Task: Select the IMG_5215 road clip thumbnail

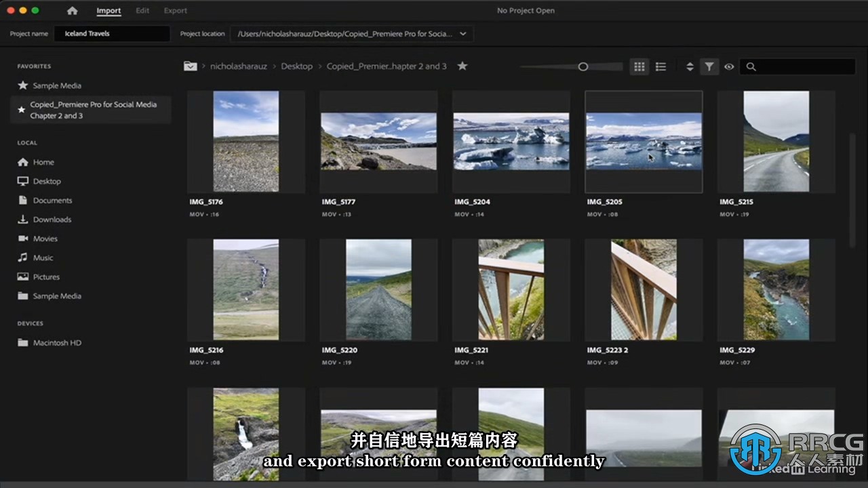Action: pos(776,141)
